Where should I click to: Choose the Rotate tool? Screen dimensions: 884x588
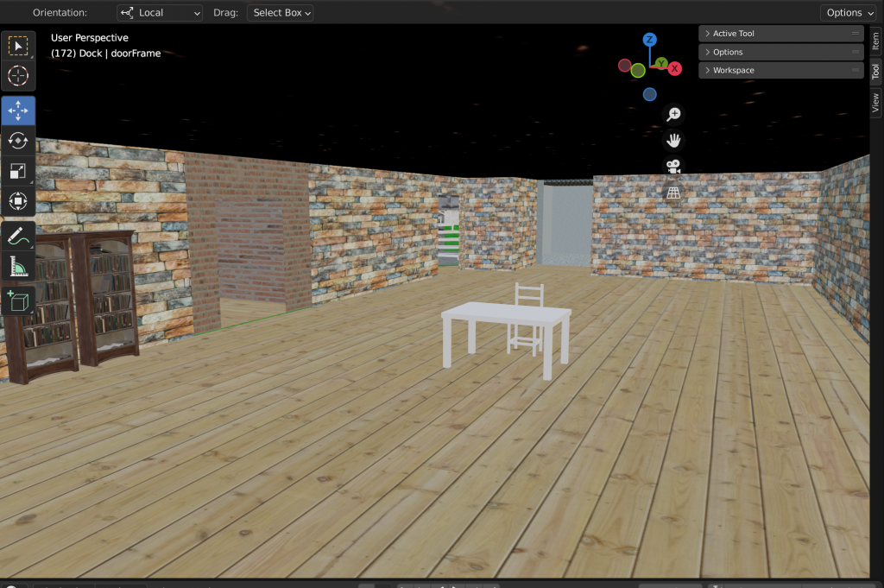[x=18, y=141]
